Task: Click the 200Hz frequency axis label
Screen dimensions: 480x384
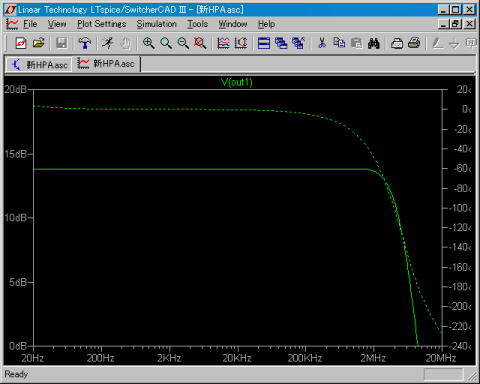Action: [x=100, y=358]
